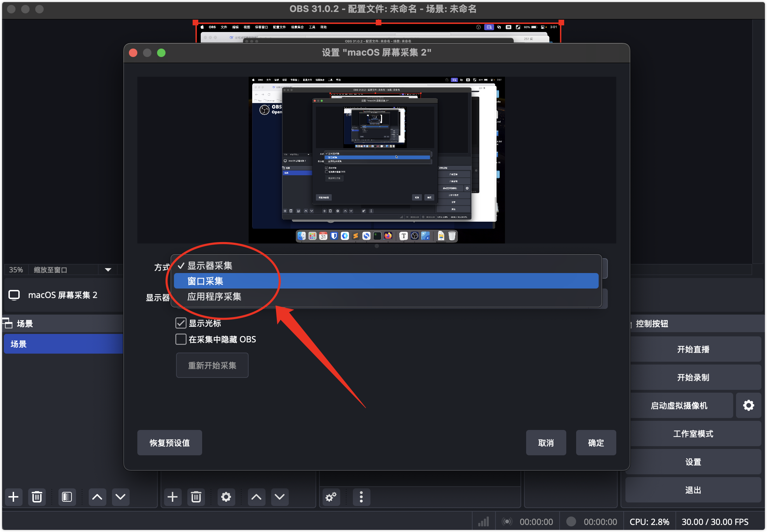Add a new source with the plus icon
Screen dimensions: 767x532
point(173,497)
